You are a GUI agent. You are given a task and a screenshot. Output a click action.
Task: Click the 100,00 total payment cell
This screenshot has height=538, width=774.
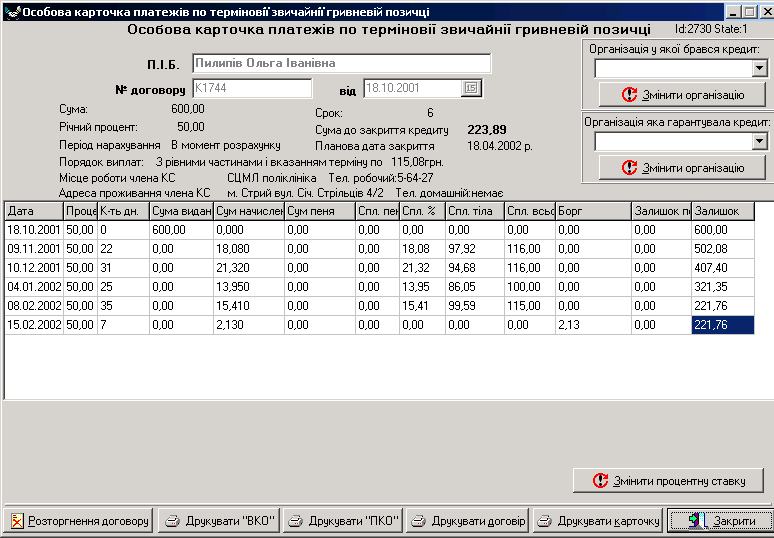tap(530, 287)
